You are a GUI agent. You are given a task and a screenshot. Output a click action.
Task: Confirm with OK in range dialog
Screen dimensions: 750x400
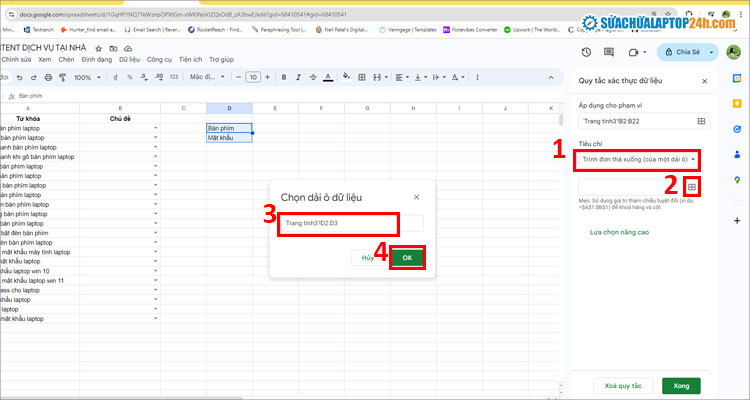coord(407,258)
